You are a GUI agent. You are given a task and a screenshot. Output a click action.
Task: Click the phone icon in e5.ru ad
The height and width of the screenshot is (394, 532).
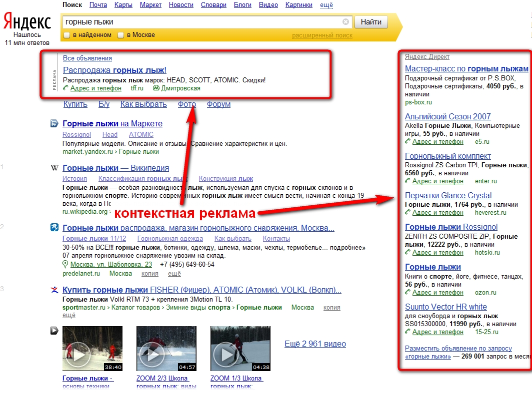click(407, 141)
